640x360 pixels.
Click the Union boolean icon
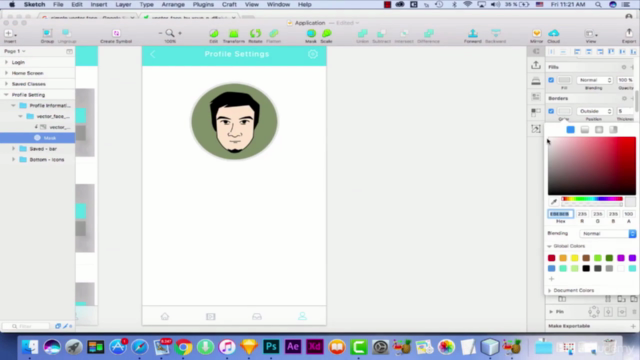click(362, 33)
